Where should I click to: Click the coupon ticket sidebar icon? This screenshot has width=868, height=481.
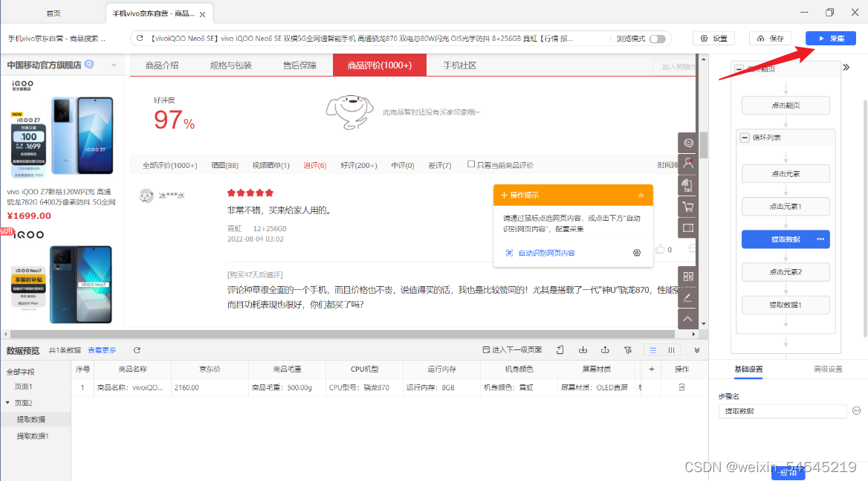[688, 227]
